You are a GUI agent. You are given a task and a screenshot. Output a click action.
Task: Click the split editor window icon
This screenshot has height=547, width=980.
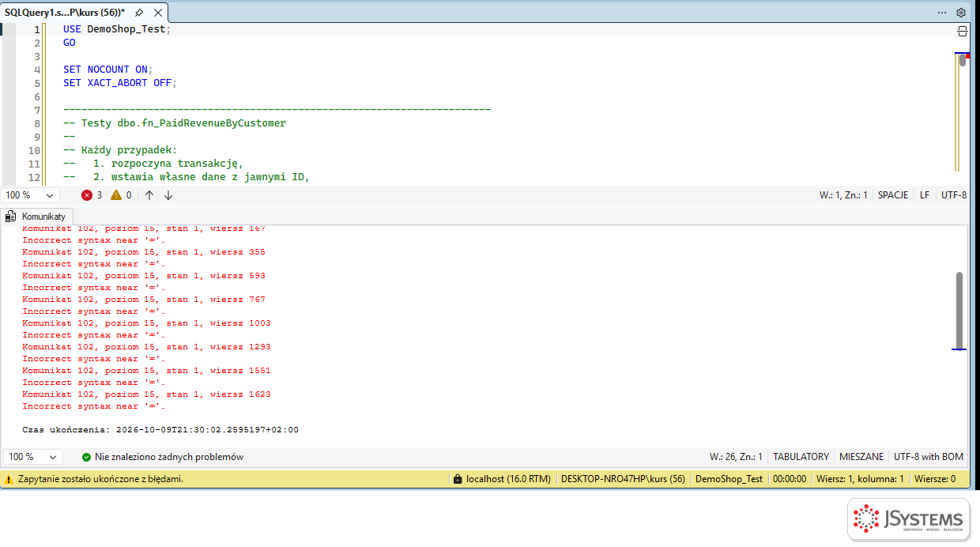tap(963, 31)
